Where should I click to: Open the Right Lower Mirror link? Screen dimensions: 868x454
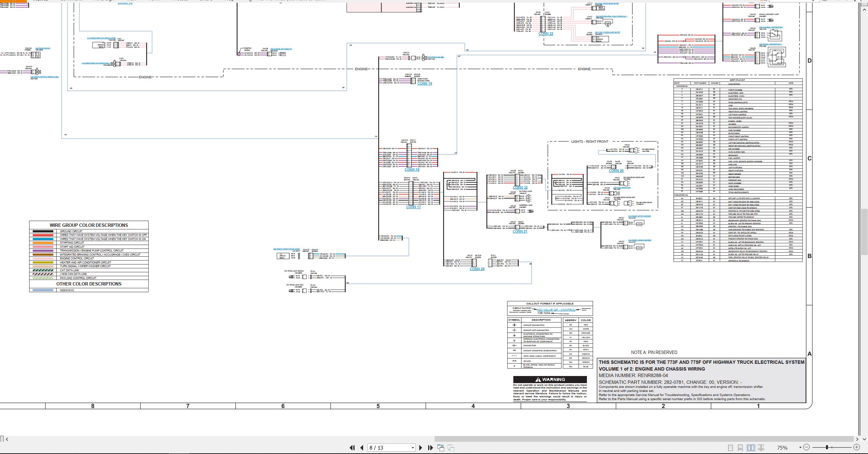[639, 240]
